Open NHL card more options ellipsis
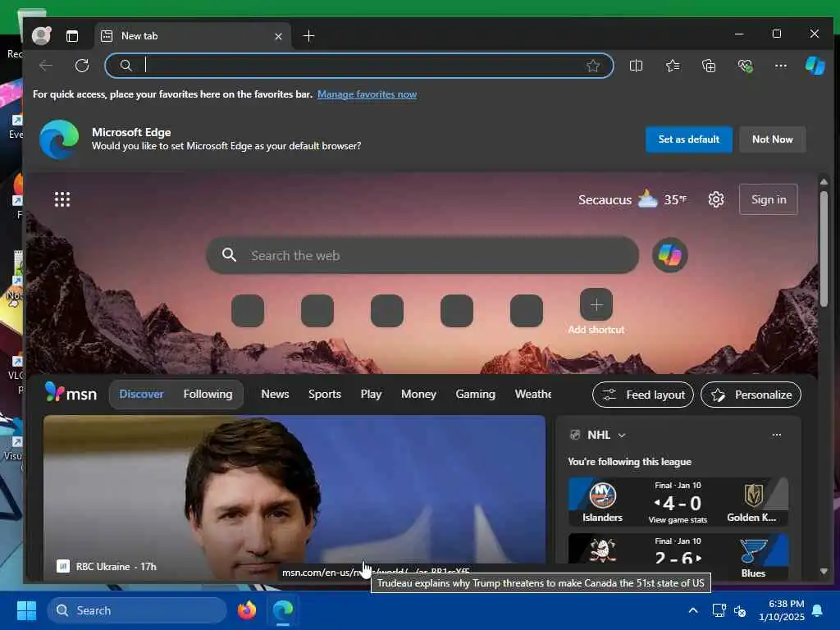840x630 pixels. point(776,435)
